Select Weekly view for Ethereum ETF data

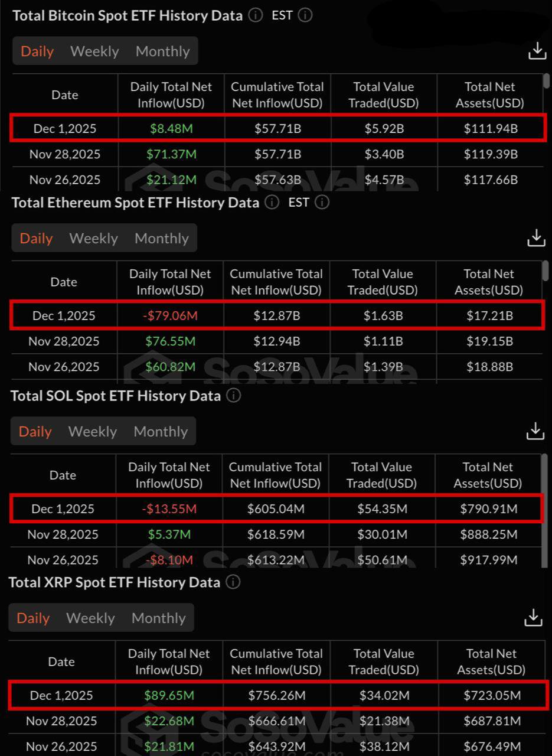click(93, 239)
